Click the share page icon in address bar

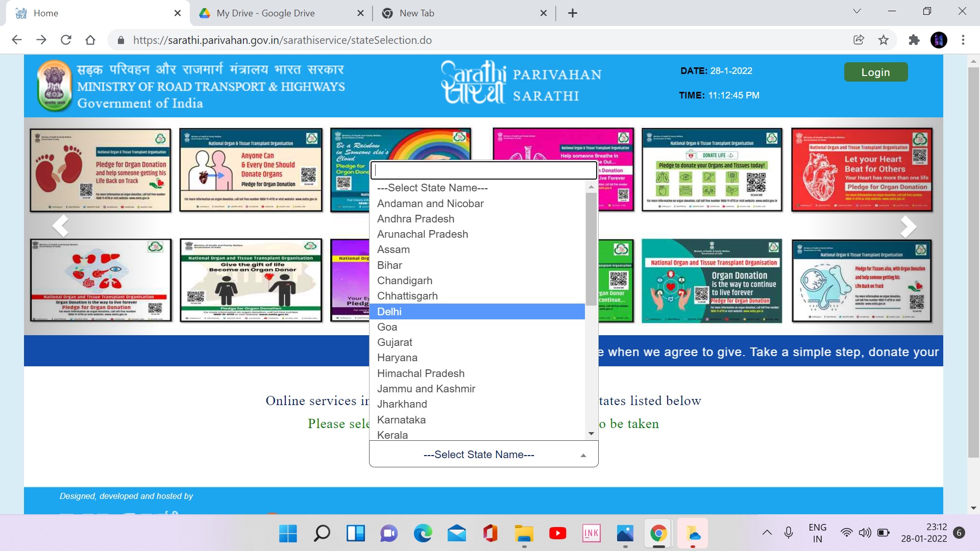click(x=859, y=40)
